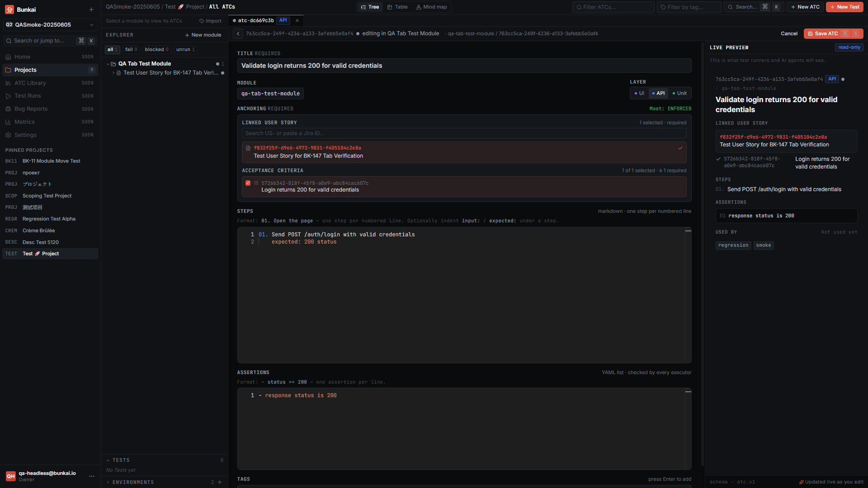Open Bug Reports in the sidebar

pos(50,109)
